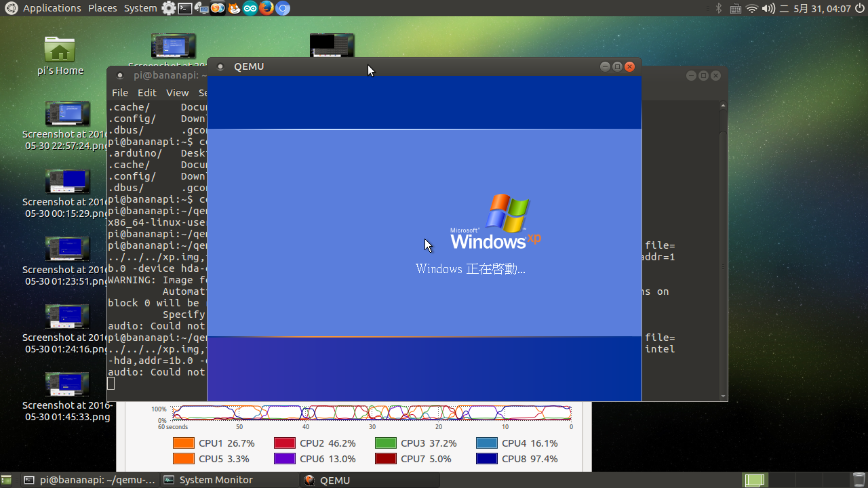Image resolution: width=868 pixels, height=488 pixels.
Task: Select the active workspace in switcher
Action: [x=755, y=481]
